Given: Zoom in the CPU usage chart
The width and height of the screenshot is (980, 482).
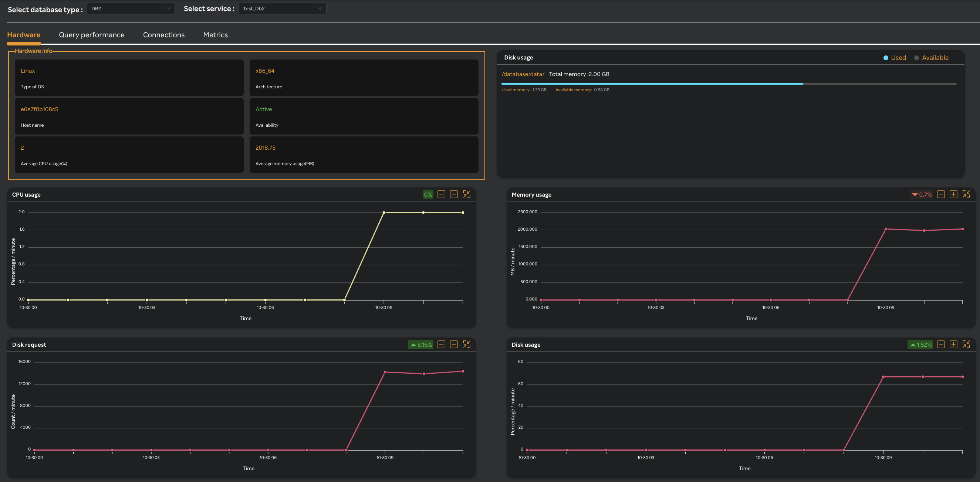Looking at the screenshot, I should pyautogui.click(x=454, y=194).
